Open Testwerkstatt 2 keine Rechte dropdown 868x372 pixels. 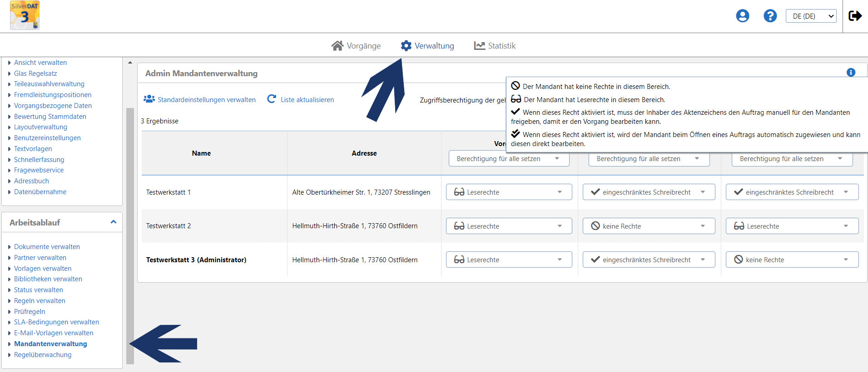(649, 226)
